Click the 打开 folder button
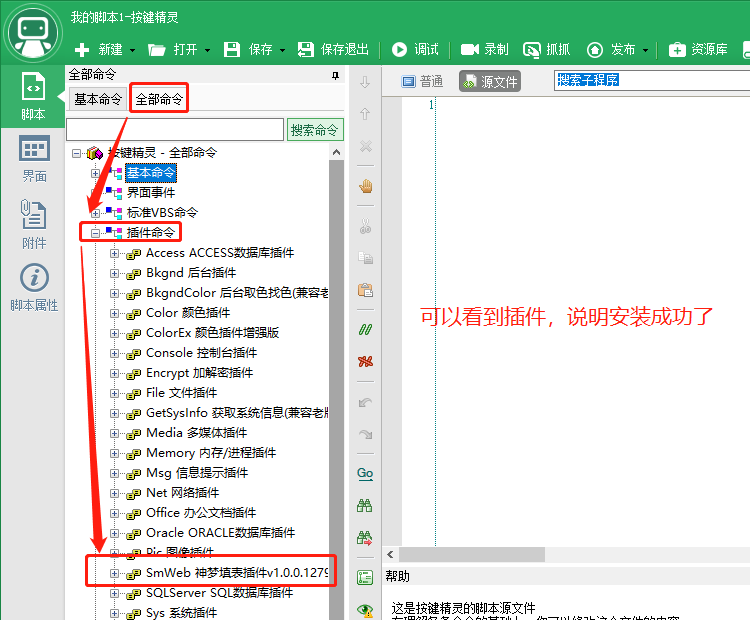Image resolution: width=750 pixels, height=620 pixels. point(173,49)
